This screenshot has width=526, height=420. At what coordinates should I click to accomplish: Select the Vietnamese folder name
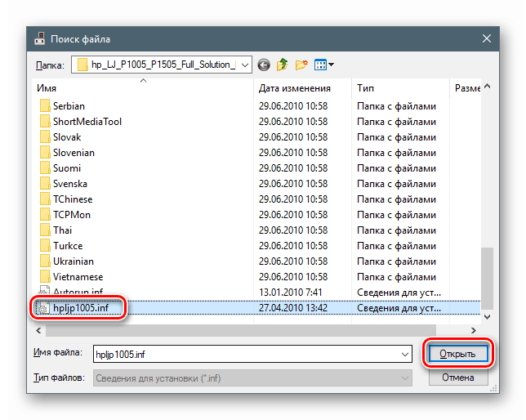78,277
